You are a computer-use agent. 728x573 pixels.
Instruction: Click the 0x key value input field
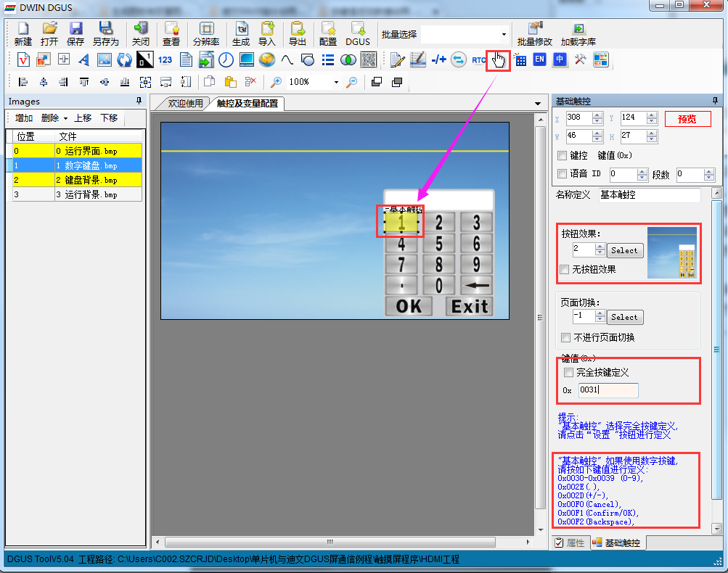608,390
